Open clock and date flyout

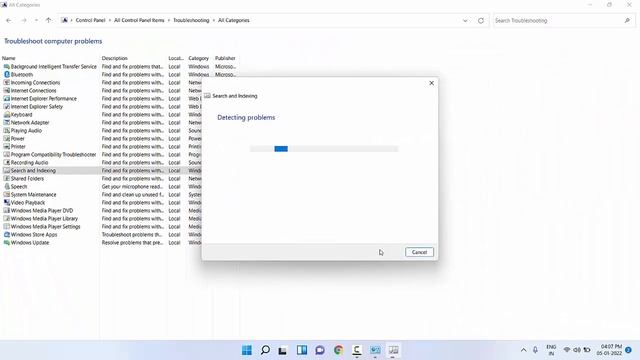pyautogui.click(x=609, y=350)
